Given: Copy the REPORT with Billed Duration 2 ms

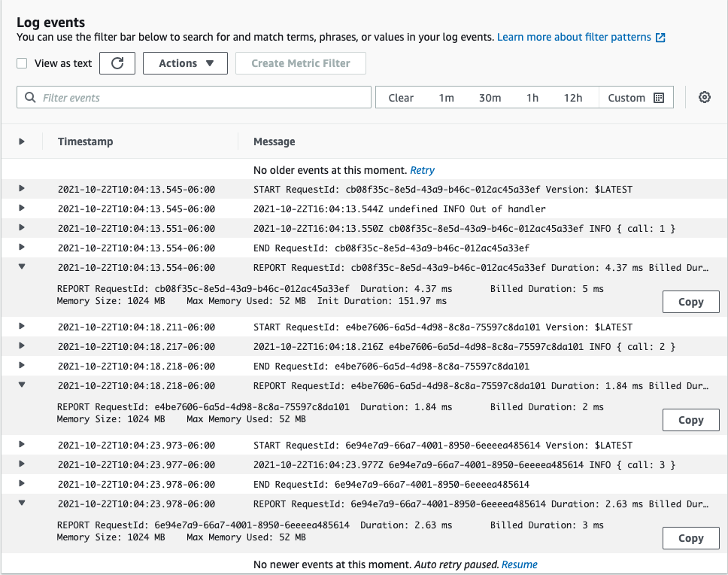Looking at the screenshot, I should click(690, 420).
